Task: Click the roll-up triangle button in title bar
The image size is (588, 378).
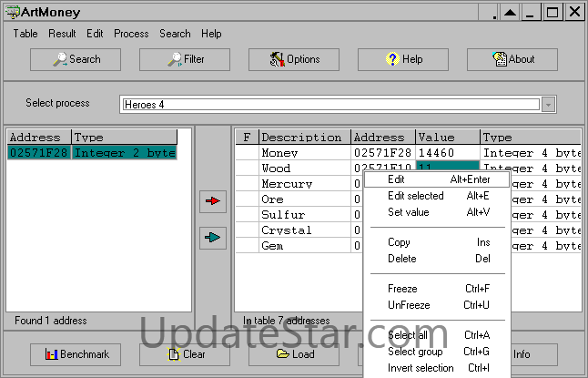Action: (509, 13)
